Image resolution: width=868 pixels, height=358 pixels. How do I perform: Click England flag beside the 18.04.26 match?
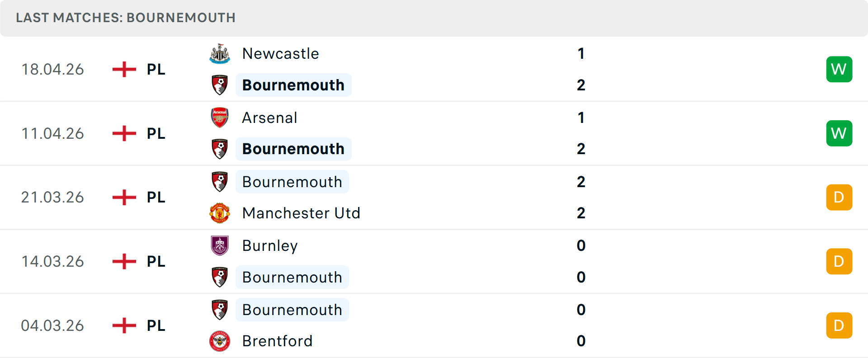tap(124, 69)
